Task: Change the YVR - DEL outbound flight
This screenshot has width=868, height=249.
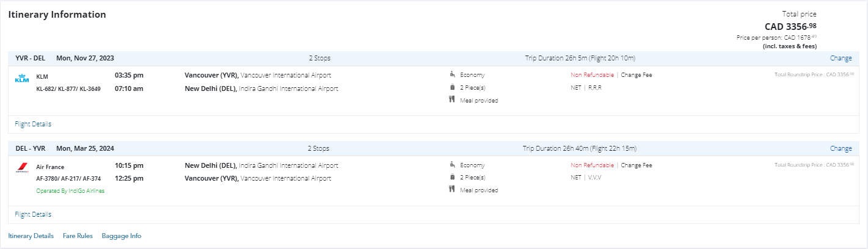Action: (841, 59)
